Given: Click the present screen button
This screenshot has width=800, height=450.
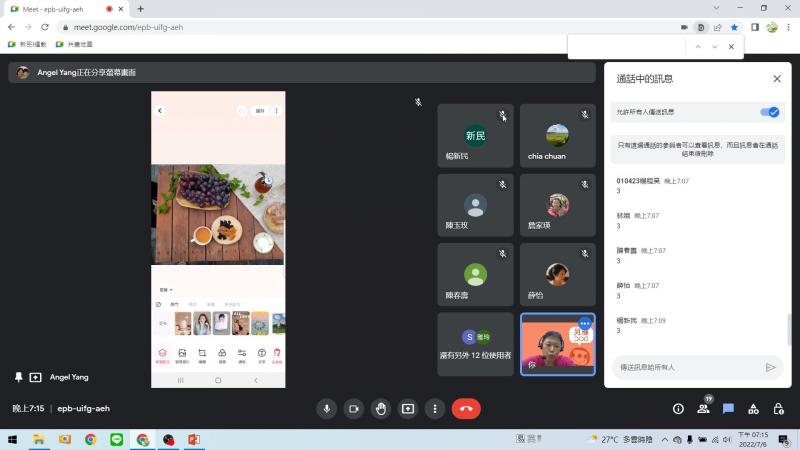Looking at the screenshot, I should pos(407,408).
